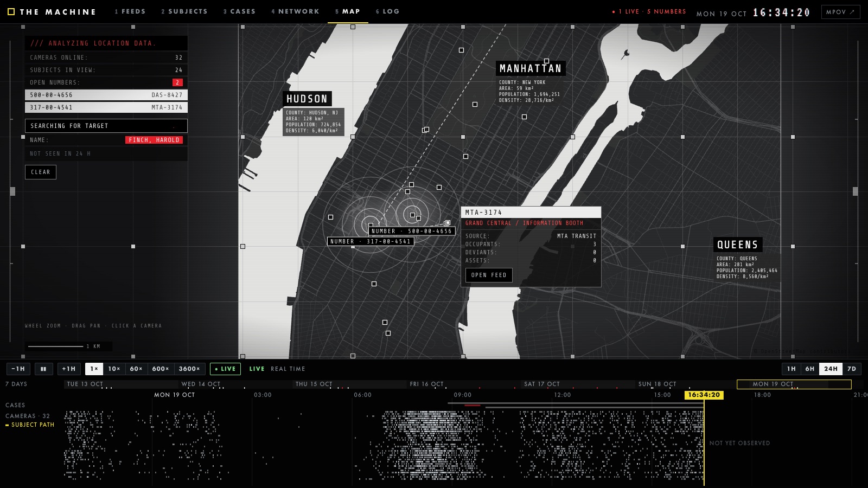Select the 24H timeline range
868x488 pixels.
point(831,369)
